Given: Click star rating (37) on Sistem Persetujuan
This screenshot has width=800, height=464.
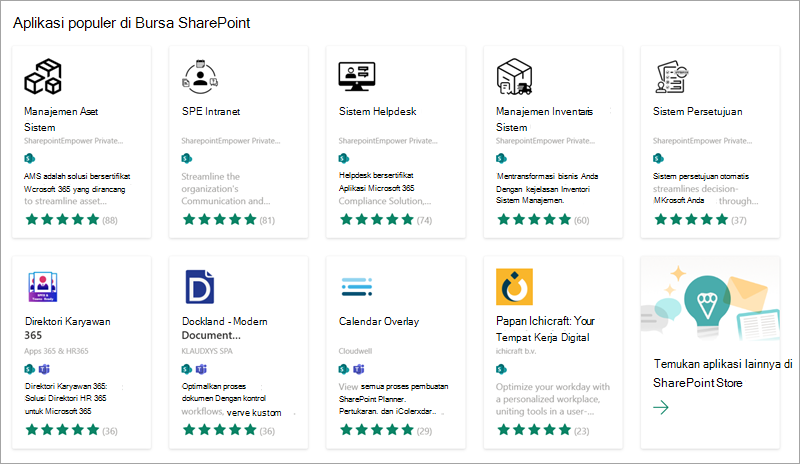Looking at the screenshot, I should (x=699, y=220).
